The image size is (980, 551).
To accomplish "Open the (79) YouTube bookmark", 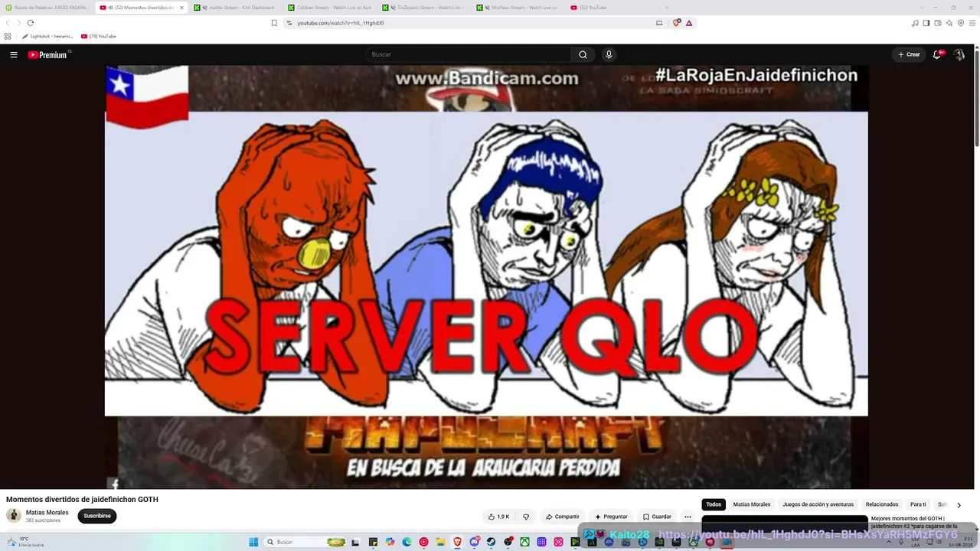I will 99,36.
